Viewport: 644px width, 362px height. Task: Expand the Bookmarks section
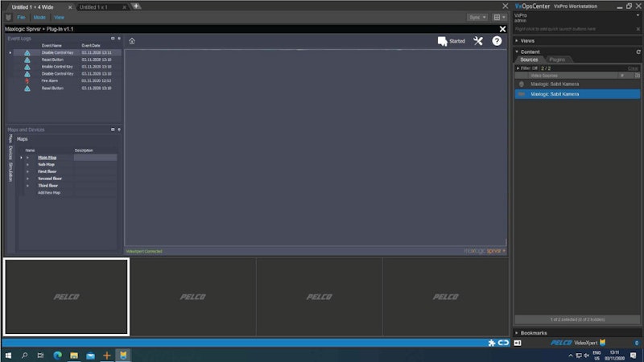pos(518,332)
